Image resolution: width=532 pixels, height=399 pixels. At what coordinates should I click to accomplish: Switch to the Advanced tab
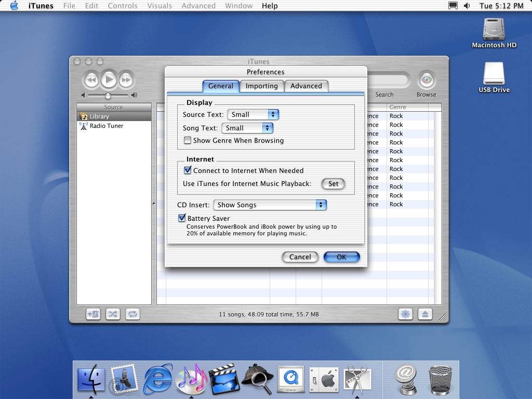(x=306, y=86)
